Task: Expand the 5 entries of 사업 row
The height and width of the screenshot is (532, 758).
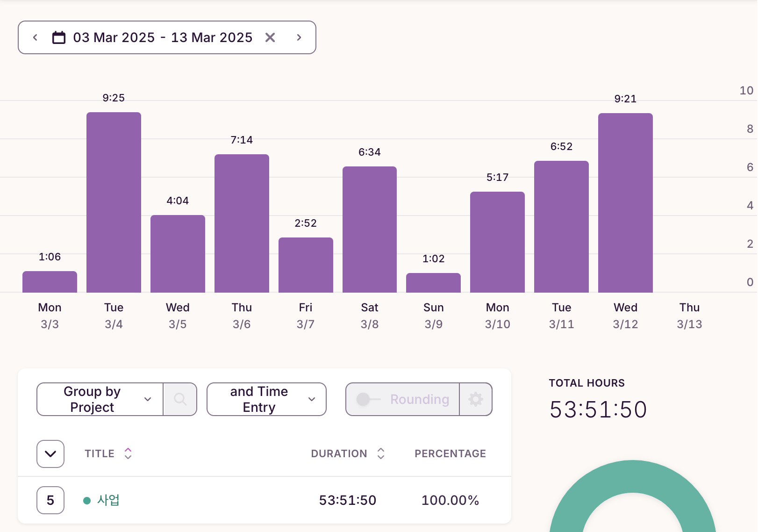Action: [x=50, y=500]
